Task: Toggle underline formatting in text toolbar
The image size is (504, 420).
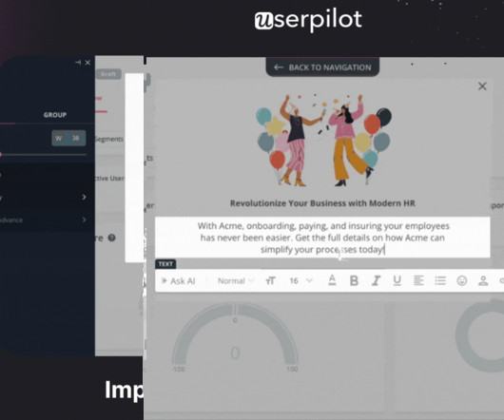Action: coord(397,281)
